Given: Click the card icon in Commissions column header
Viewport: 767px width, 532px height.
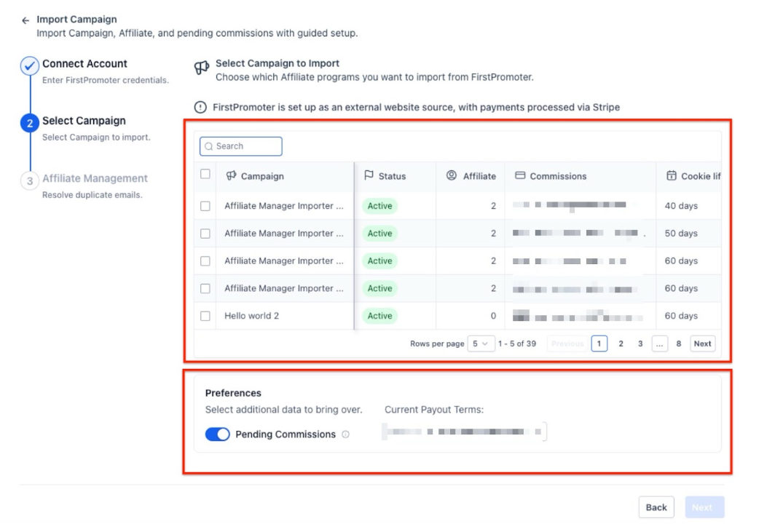Looking at the screenshot, I should [520, 175].
